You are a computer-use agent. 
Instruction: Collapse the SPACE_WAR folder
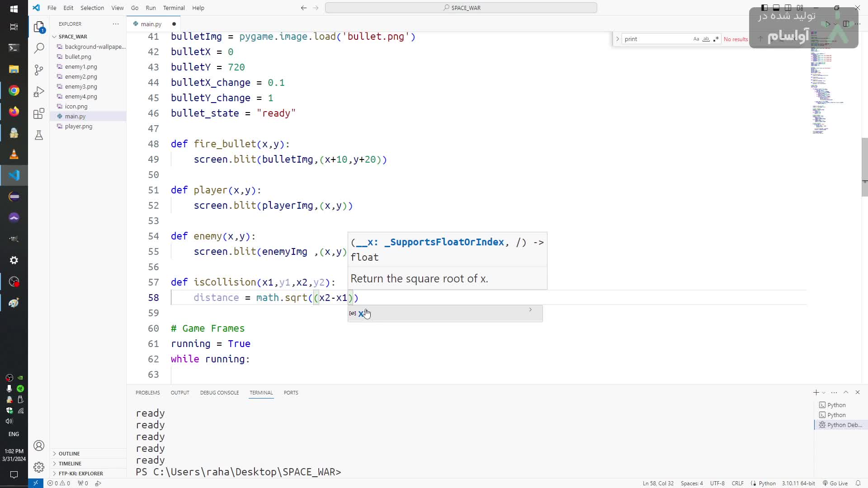pyautogui.click(x=72, y=37)
